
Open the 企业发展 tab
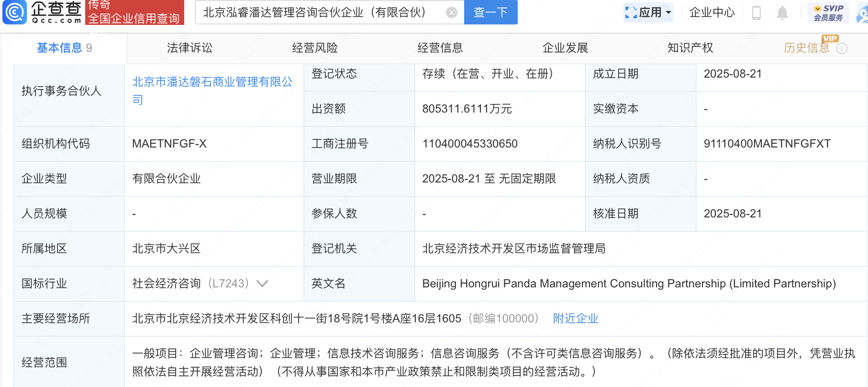565,48
